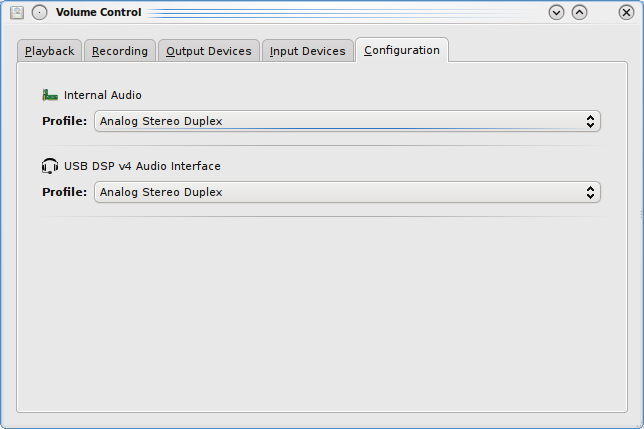Go to the Output Devices tab
The height and width of the screenshot is (429, 644).
(209, 51)
